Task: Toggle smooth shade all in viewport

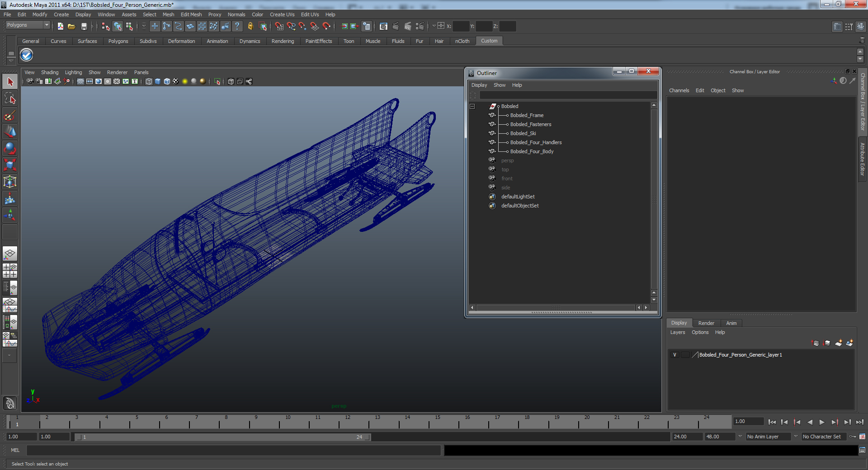Action: pyautogui.click(x=158, y=81)
